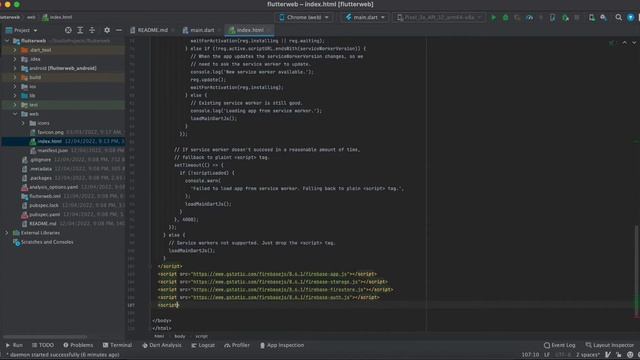640x360 pixels.
Task: Click the coverage run icon in toolbar
Action: [517, 18]
